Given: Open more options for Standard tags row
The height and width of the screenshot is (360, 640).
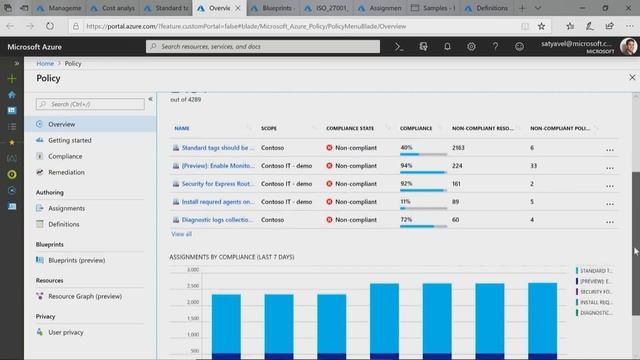Looking at the screenshot, I should [x=610, y=150].
